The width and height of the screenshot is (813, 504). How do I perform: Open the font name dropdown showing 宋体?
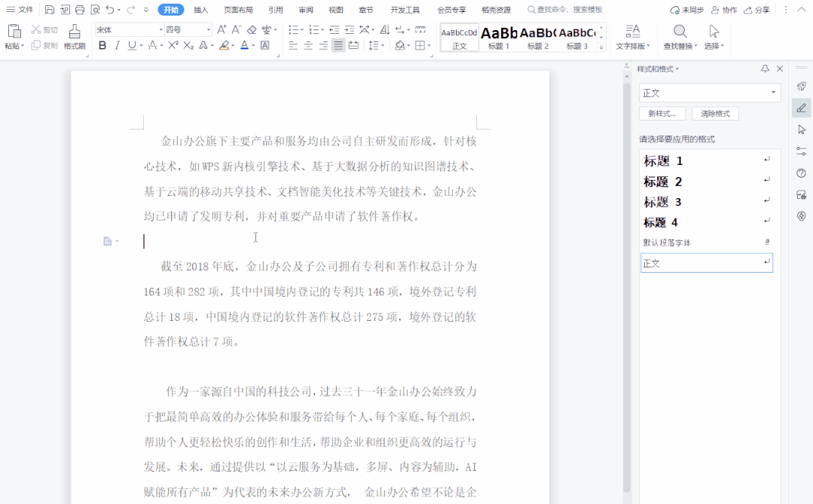161,29
